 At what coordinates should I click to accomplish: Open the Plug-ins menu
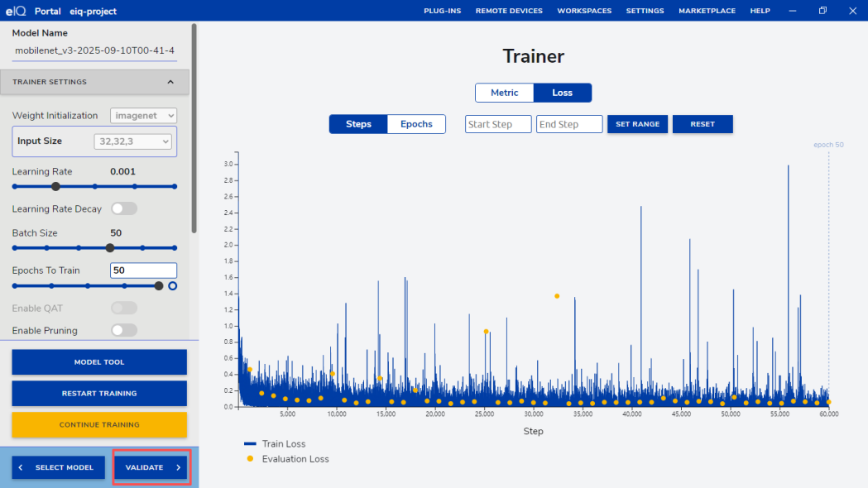(x=443, y=11)
